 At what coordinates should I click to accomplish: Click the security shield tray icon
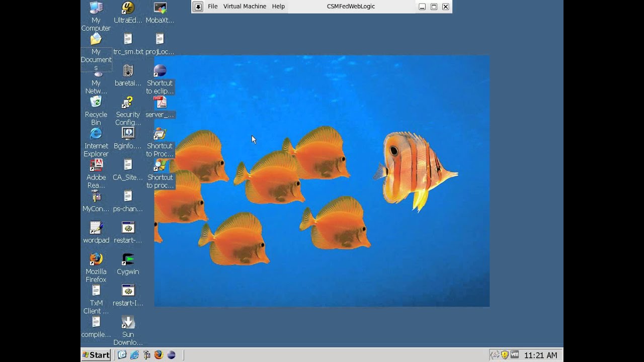[x=505, y=355]
